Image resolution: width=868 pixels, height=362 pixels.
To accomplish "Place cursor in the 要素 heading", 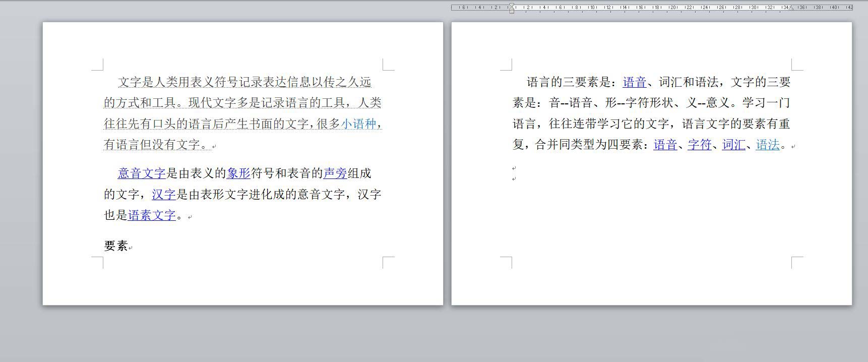I will 116,246.
